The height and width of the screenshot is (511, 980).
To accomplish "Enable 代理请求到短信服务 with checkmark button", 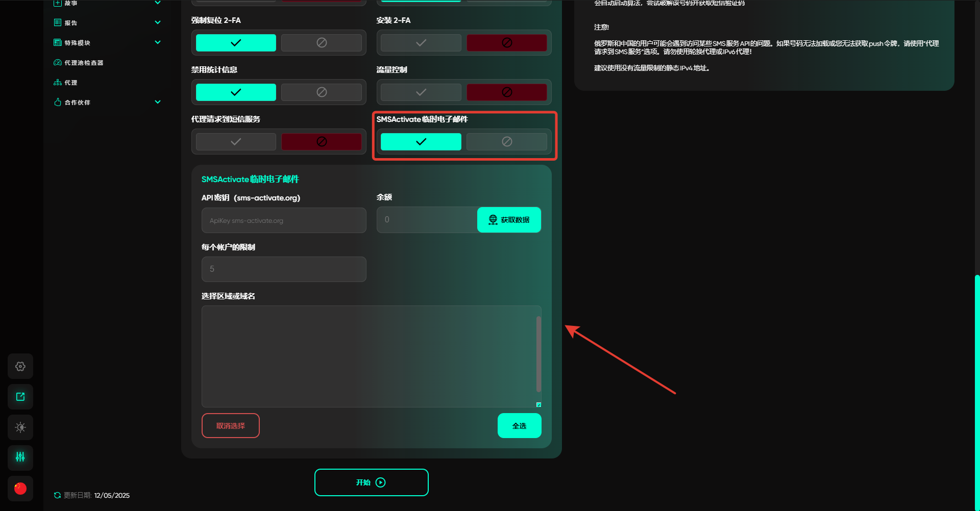I will click(236, 142).
